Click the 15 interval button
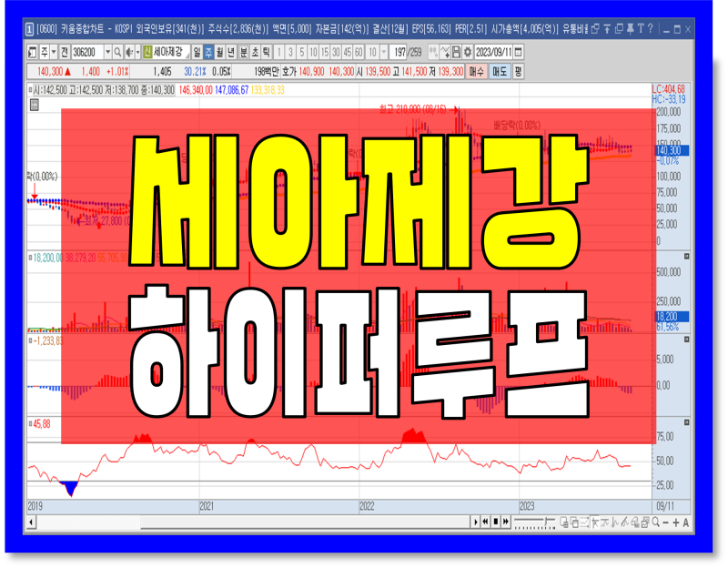 pos(325,52)
